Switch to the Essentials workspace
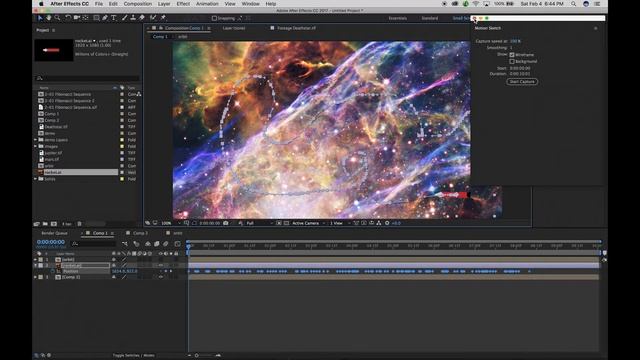 point(397,18)
